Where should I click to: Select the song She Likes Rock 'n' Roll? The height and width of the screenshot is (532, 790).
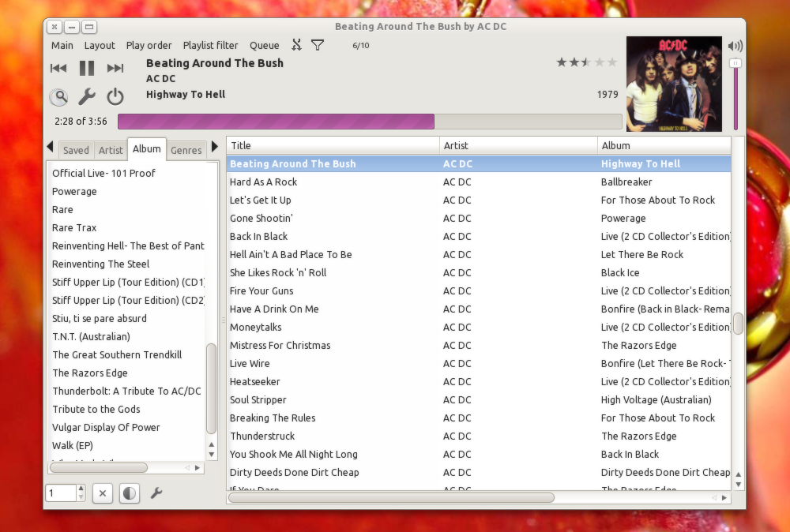click(479, 272)
